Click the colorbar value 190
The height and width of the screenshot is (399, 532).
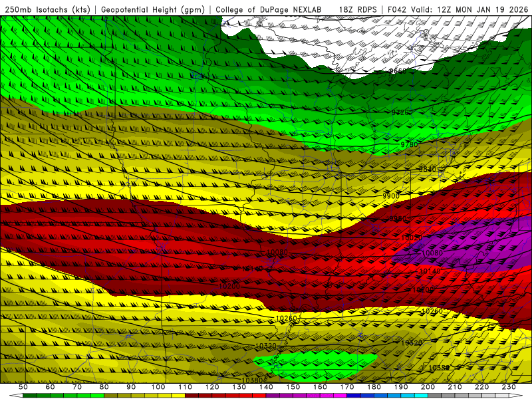401,387
